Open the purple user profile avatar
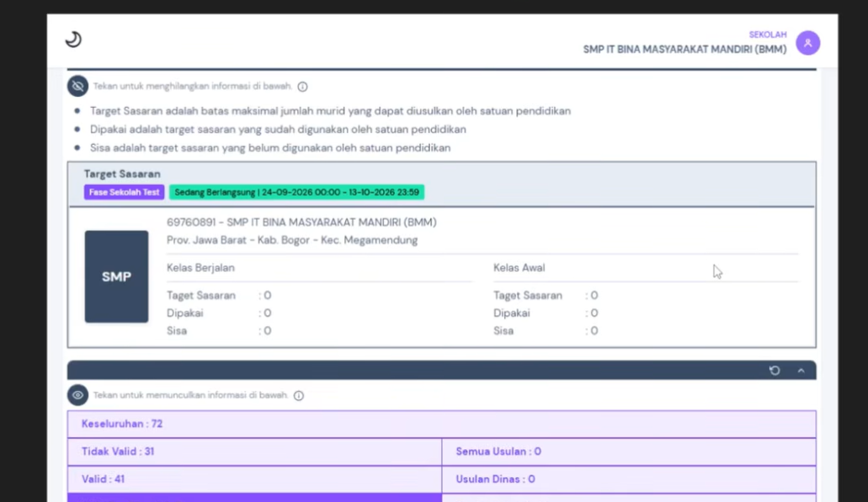 tap(807, 43)
